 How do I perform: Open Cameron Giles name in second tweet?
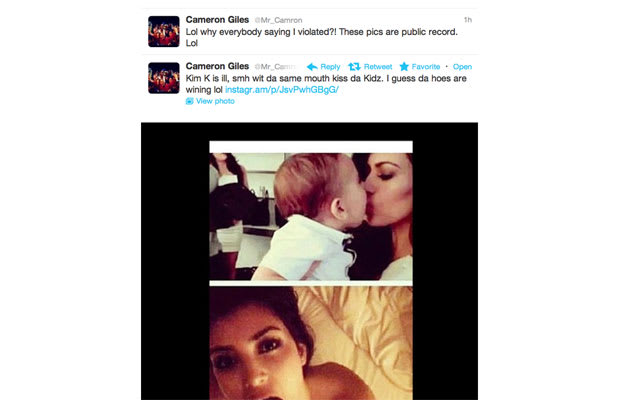pos(217,66)
